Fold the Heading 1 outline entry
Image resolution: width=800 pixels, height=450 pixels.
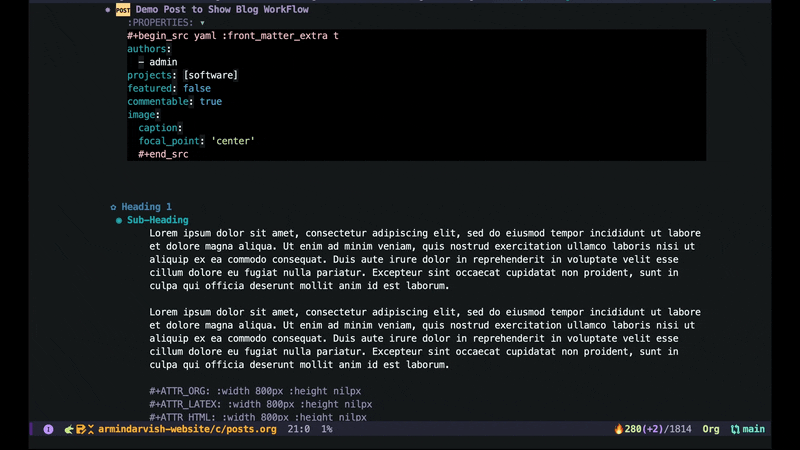(146, 207)
